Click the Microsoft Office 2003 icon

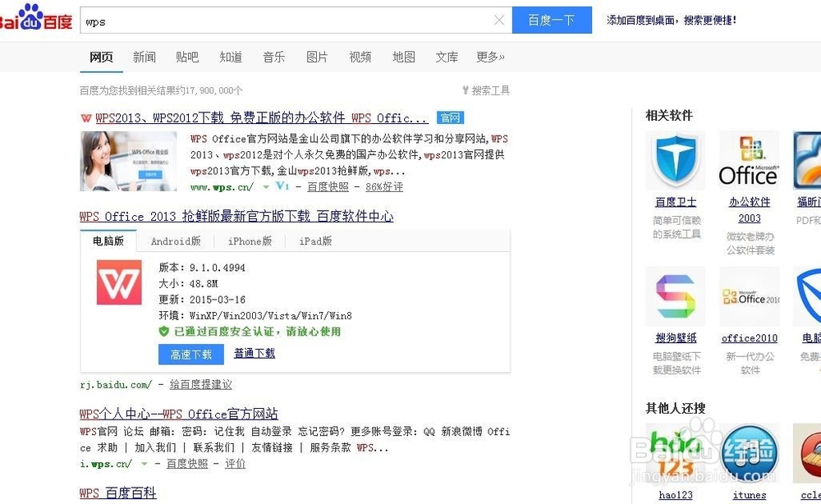[x=750, y=160]
